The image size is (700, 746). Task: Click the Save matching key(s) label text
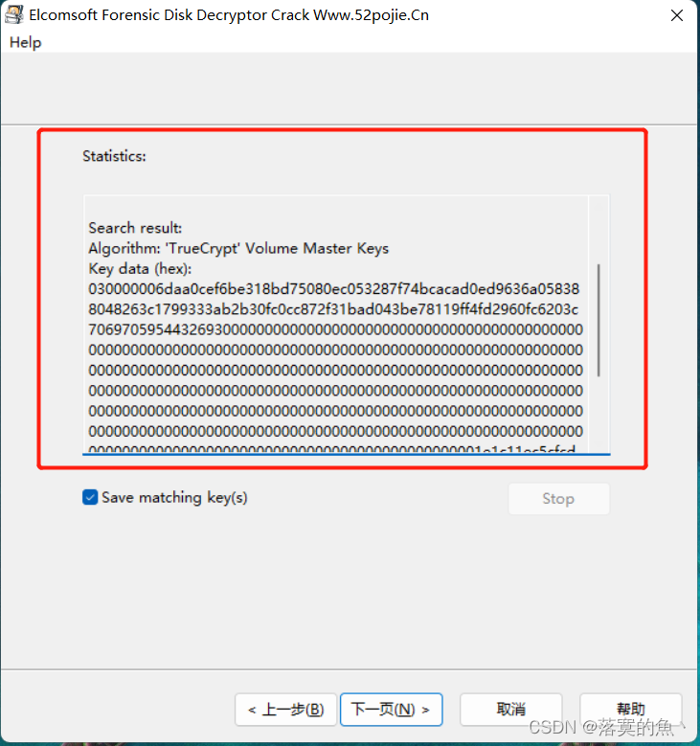tap(174, 498)
